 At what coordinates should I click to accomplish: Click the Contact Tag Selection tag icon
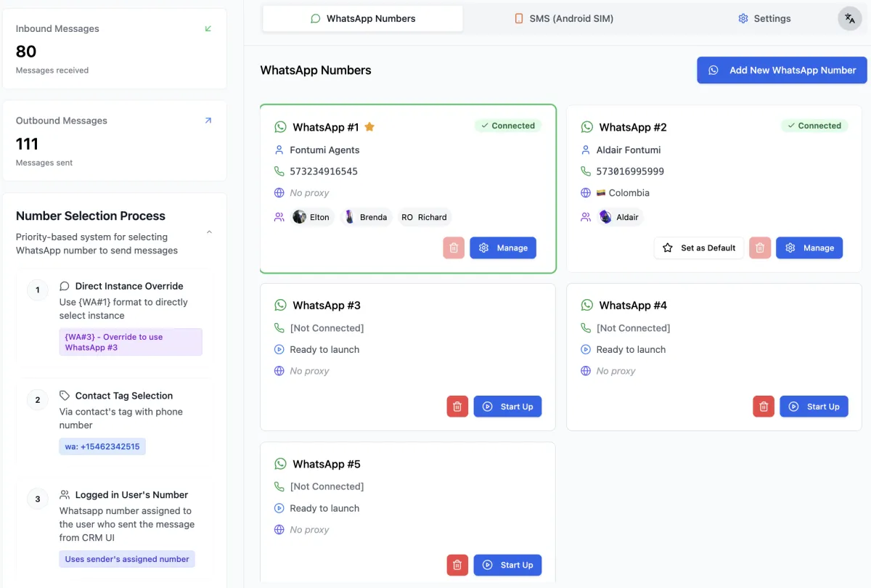(65, 396)
